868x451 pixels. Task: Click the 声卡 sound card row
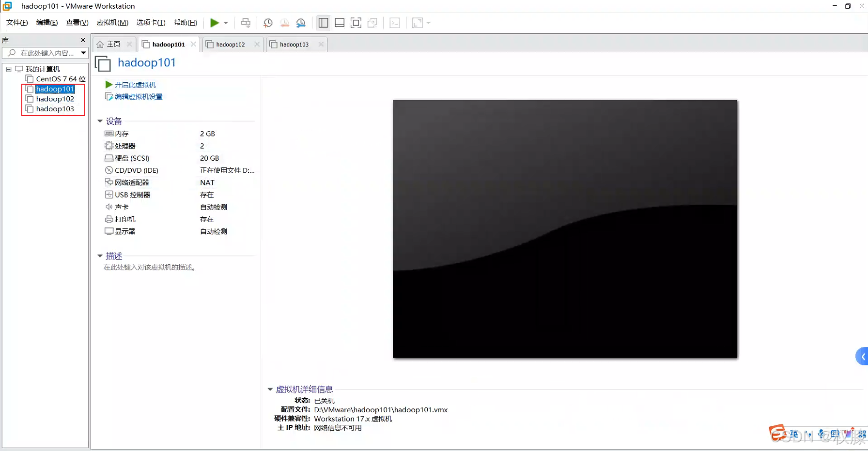[x=179, y=207]
